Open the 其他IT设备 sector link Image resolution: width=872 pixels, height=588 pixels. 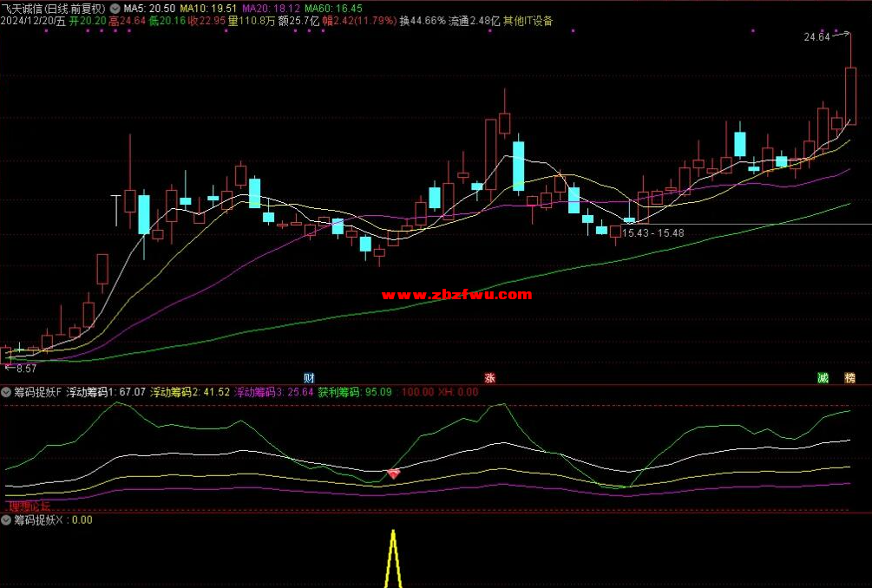click(x=528, y=21)
